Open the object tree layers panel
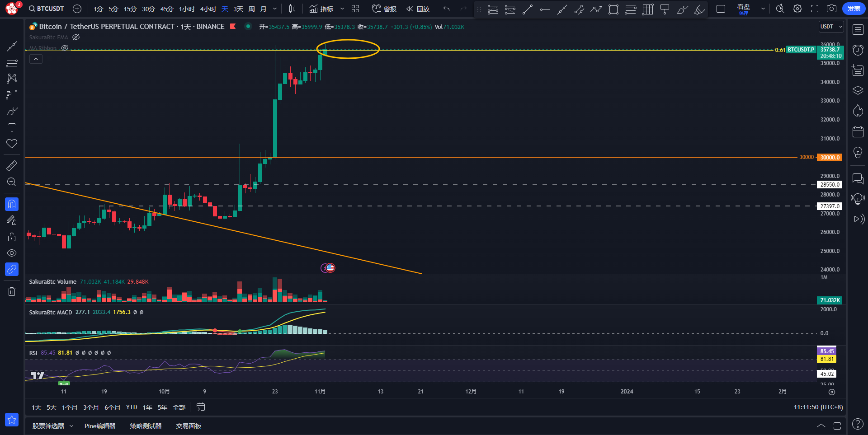Screen dimensions: 868x435 [858, 90]
